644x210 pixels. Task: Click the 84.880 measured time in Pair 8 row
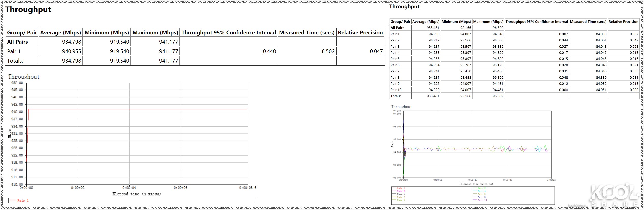(x=601, y=78)
